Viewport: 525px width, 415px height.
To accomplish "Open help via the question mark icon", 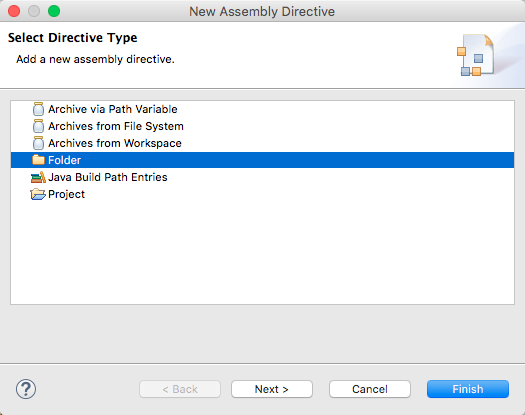I will pos(26,389).
